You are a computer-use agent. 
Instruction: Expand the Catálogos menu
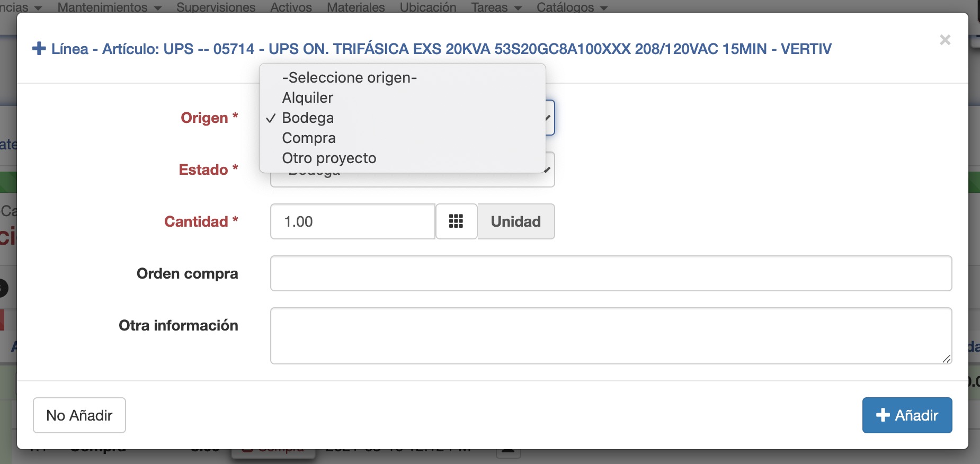pos(572,7)
